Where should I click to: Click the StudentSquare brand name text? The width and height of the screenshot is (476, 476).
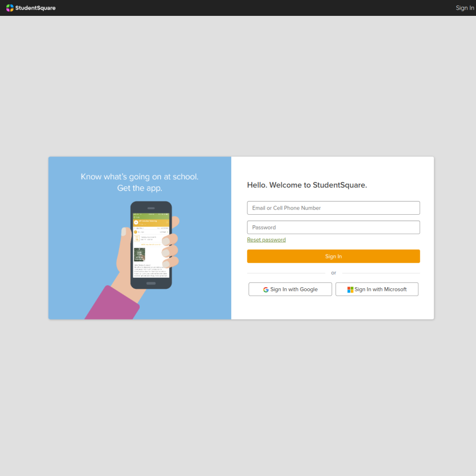point(35,8)
